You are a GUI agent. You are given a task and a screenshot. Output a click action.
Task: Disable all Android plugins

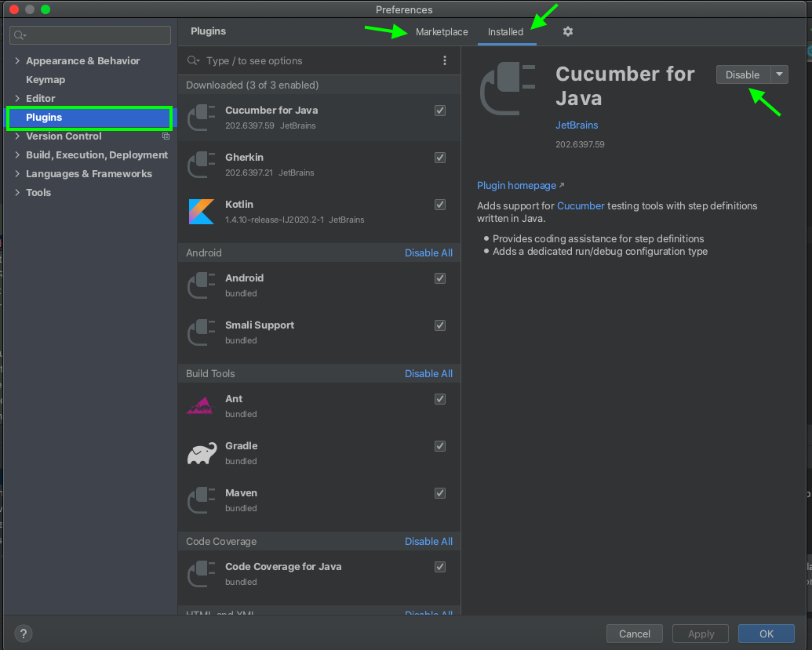pyautogui.click(x=428, y=253)
